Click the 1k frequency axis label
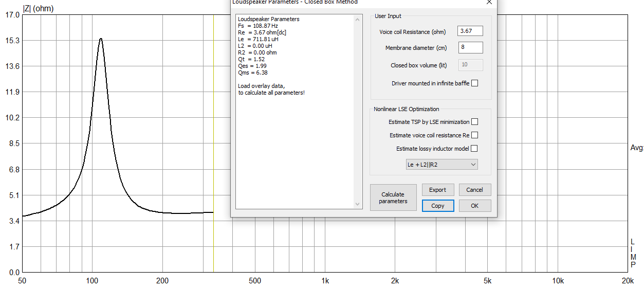Image resolution: width=644 pixels, height=288 pixels. point(325,281)
